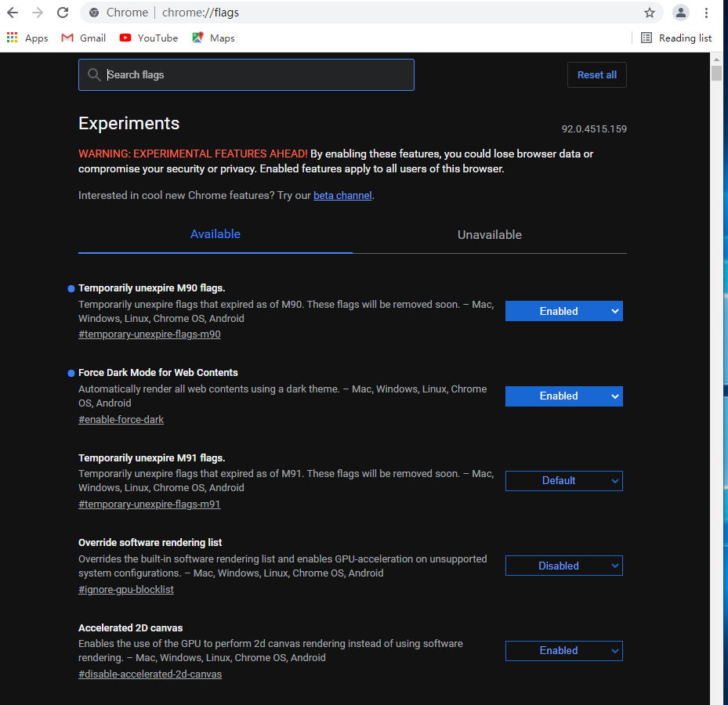Open the Temporarily unexpire M90 flags dropdown
This screenshot has height=705, width=728.
point(563,311)
